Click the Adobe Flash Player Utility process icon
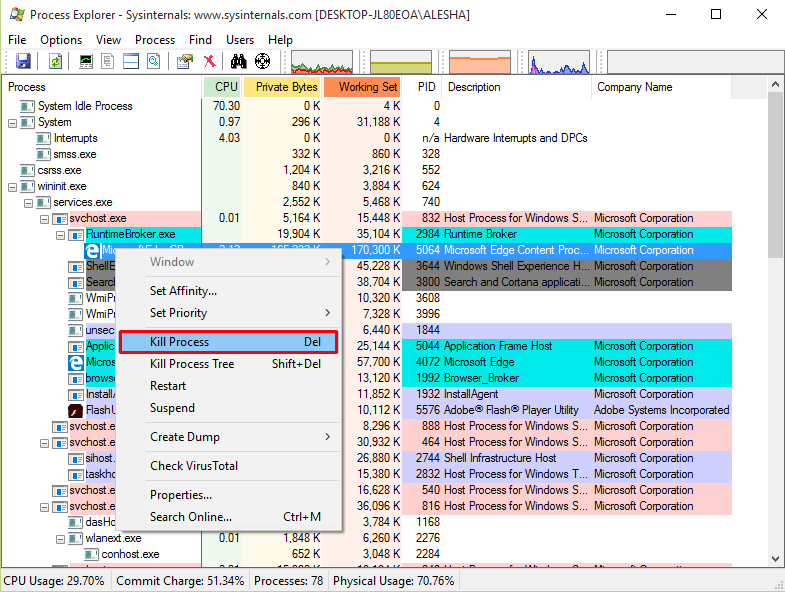The width and height of the screenshot is (785, 592). click(x=75, y=411)
